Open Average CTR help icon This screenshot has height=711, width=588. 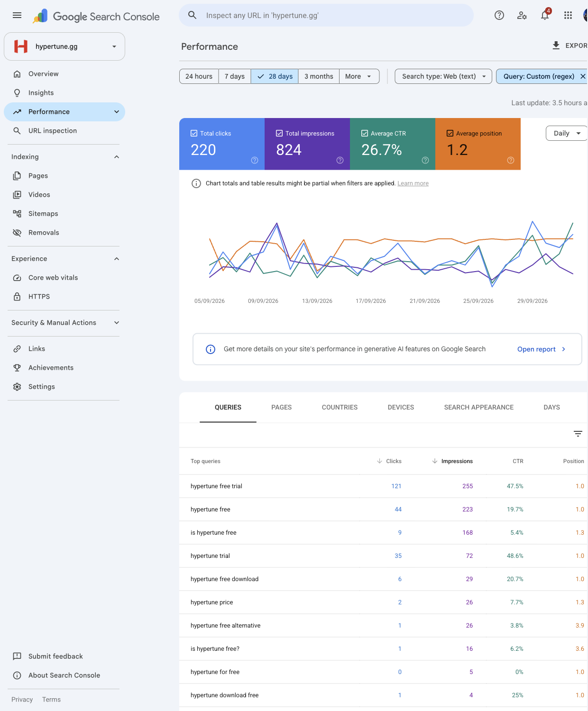click(x=425, y=160)
